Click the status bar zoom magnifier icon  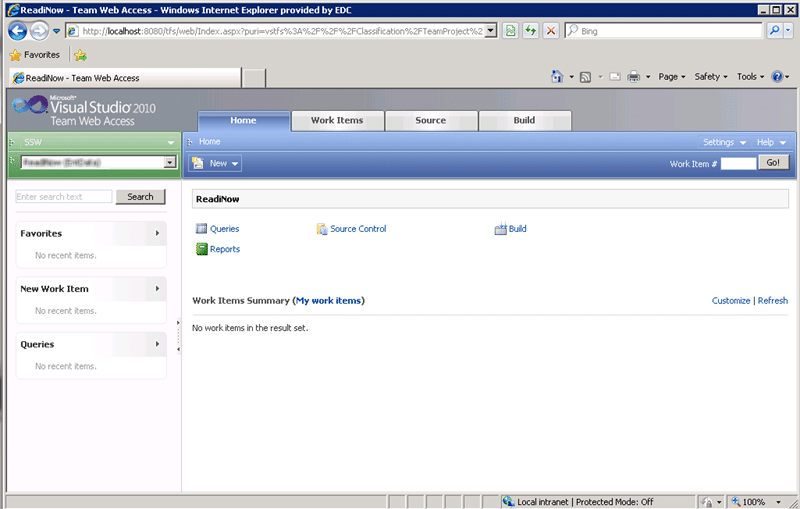point(736,502)
